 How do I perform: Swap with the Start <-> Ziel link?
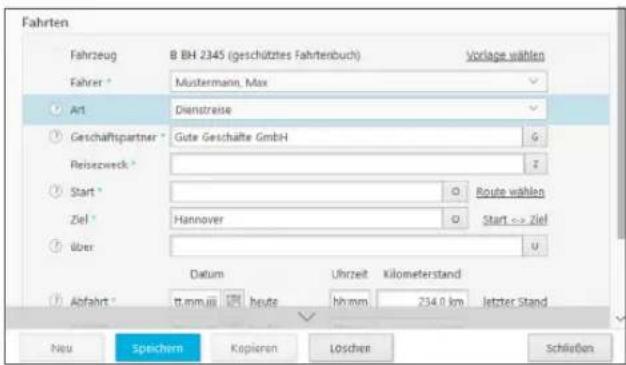[515, 219]
